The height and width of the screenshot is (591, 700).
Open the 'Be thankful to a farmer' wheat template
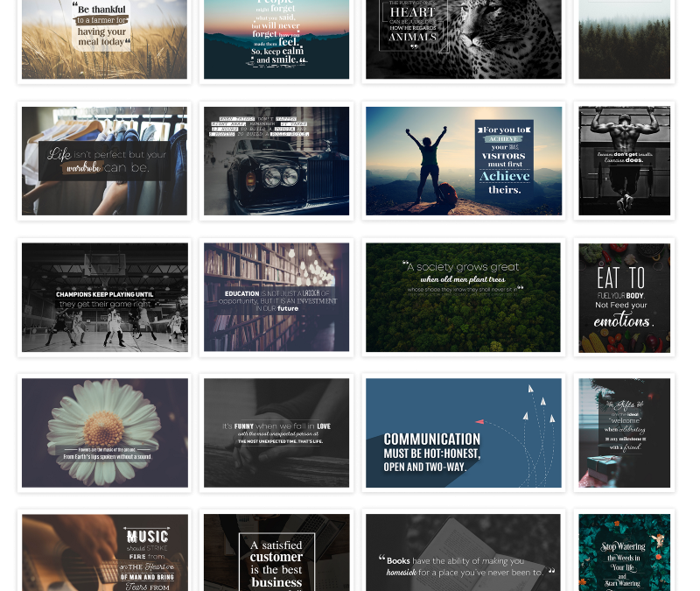(x=104, y=39)
